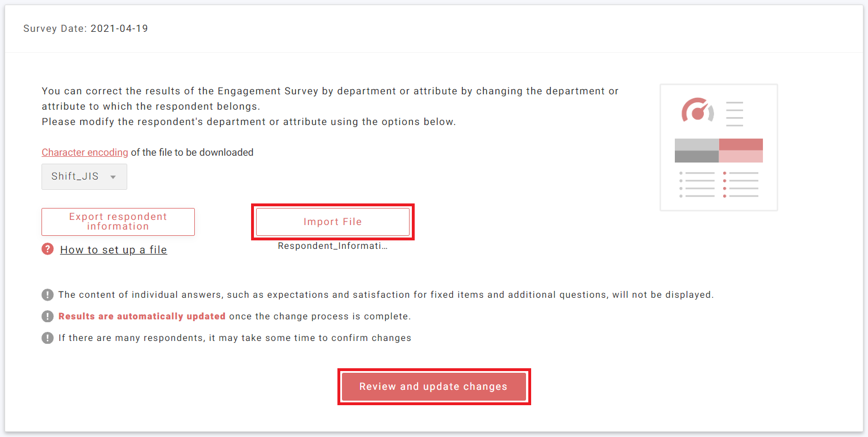Click the gray lines icon beside the gauge

735,114
